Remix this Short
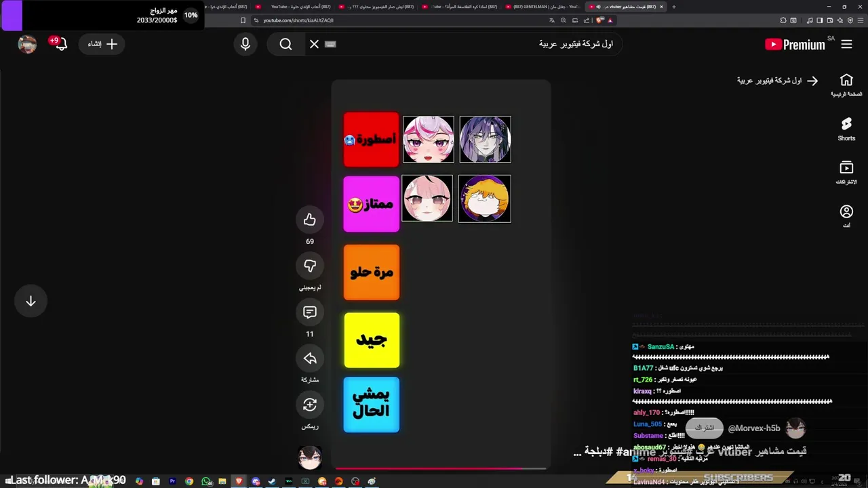The image size is (868, 488). (310, 405)
